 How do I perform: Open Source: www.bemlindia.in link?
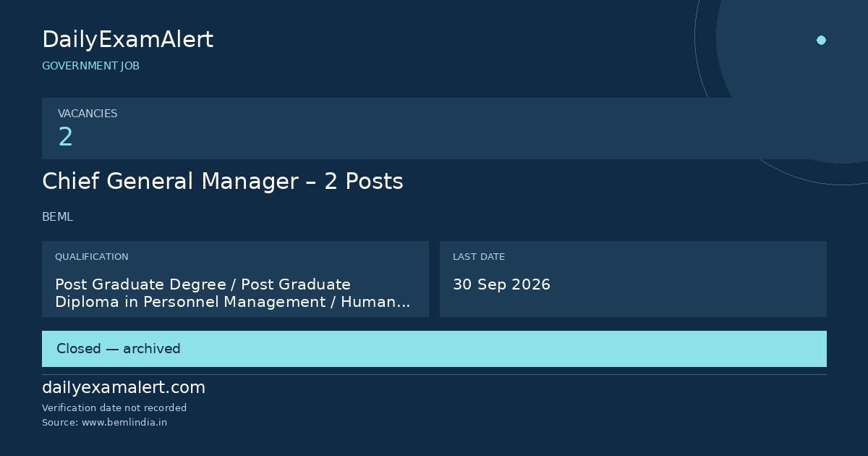(104, 423)
